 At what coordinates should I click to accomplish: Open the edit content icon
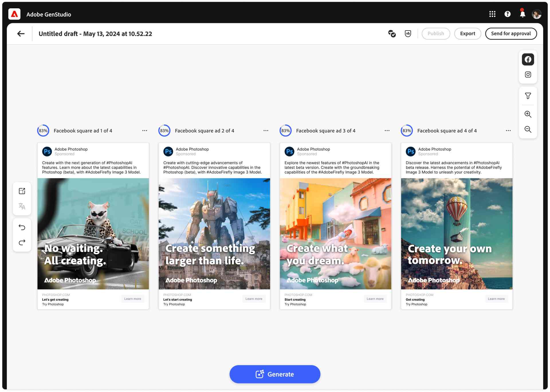coord(22,191)
